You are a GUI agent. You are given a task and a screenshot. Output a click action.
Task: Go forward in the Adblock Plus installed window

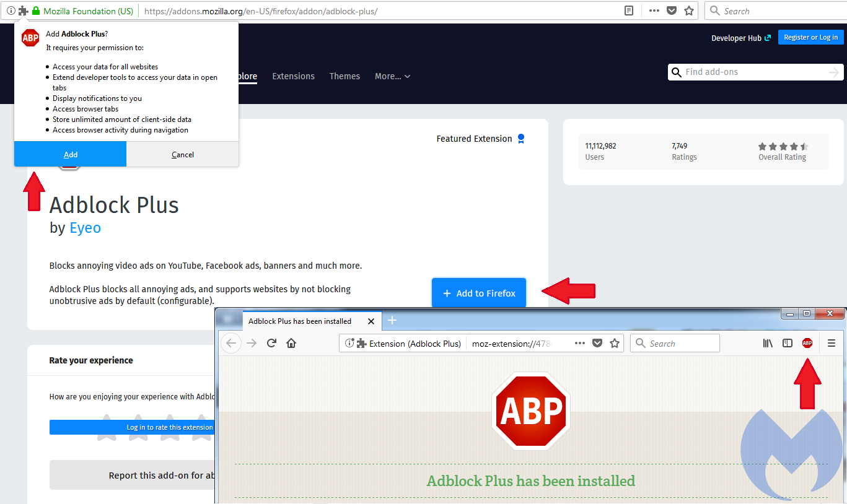click(x=252, y=343)
